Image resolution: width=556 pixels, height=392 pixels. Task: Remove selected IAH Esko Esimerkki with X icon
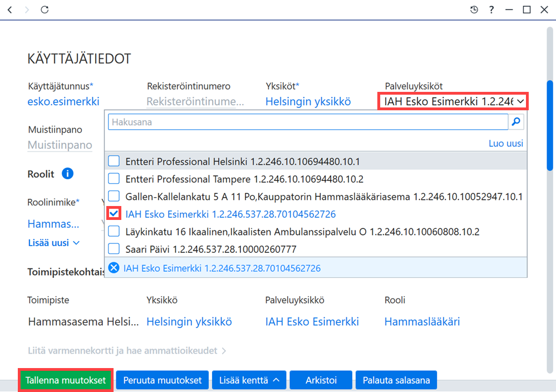click(114, 268)
